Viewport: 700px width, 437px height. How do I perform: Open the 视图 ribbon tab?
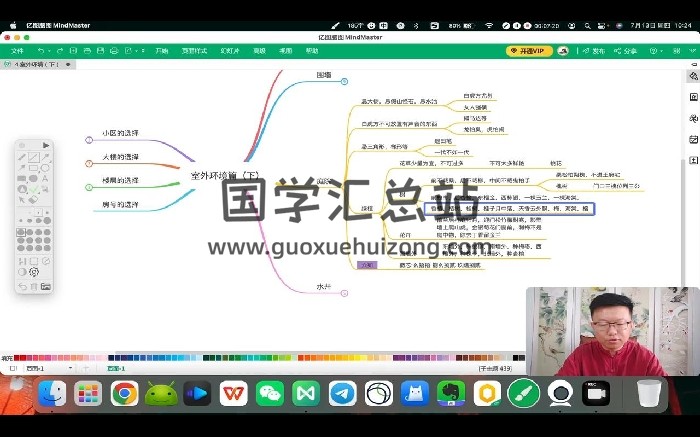coord(286,51)
